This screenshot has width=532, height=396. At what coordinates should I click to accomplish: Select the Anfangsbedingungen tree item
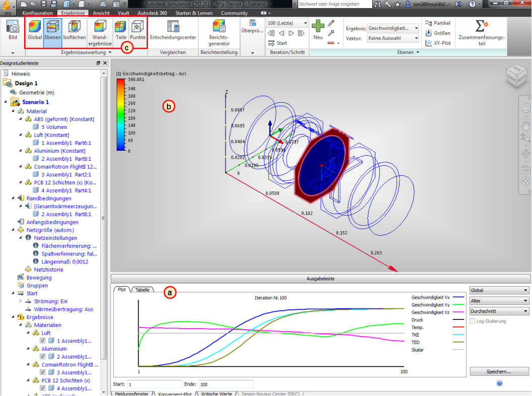click(x=52, y=222)
